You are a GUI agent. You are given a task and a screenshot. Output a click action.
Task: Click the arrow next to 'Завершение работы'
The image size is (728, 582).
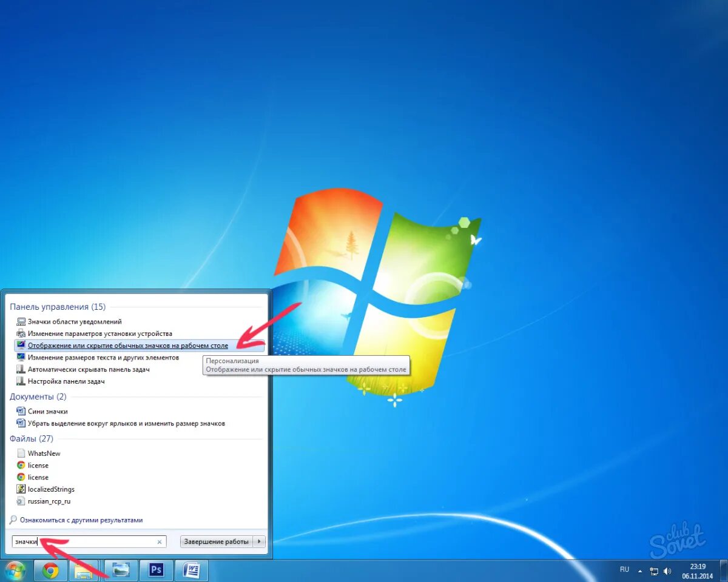point(259,541)
